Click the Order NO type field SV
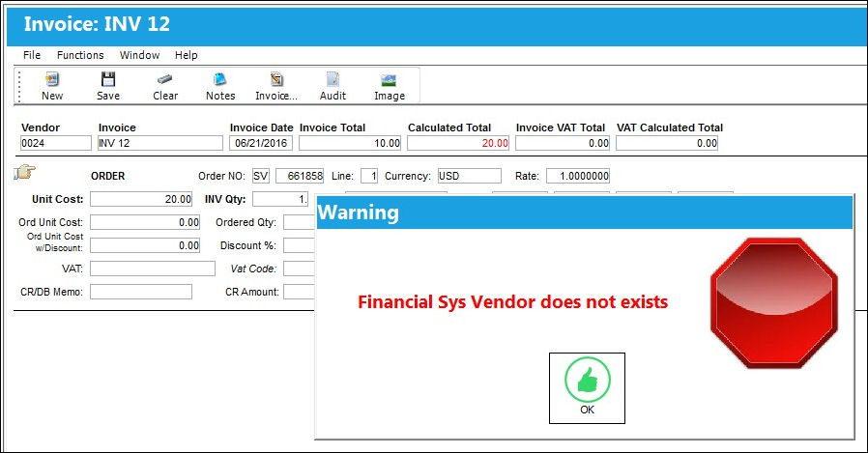868x453 pixels. point(261,176)
